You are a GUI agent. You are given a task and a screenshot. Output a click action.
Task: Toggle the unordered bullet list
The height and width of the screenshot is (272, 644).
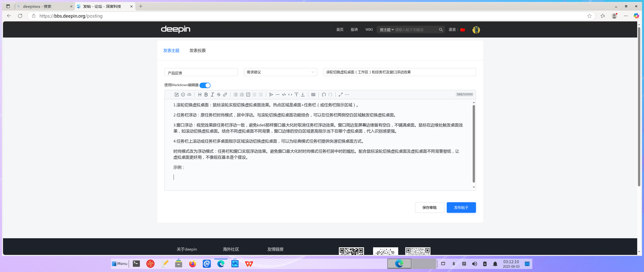[235, 95]
